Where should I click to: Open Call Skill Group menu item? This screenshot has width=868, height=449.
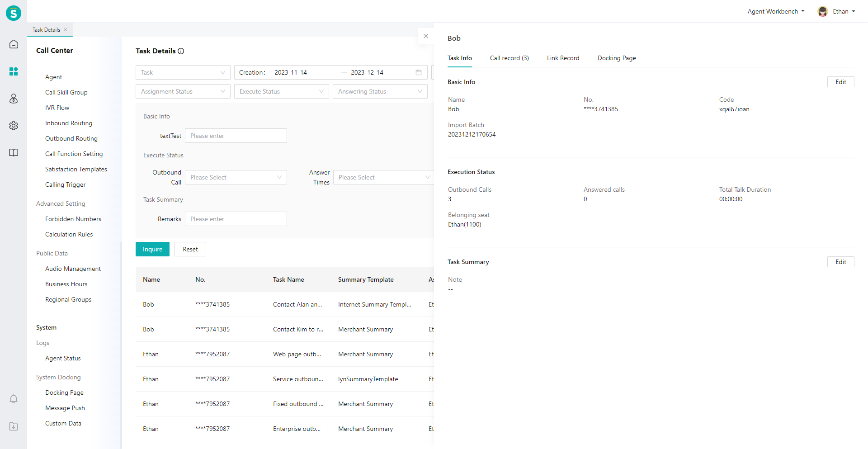66,92
